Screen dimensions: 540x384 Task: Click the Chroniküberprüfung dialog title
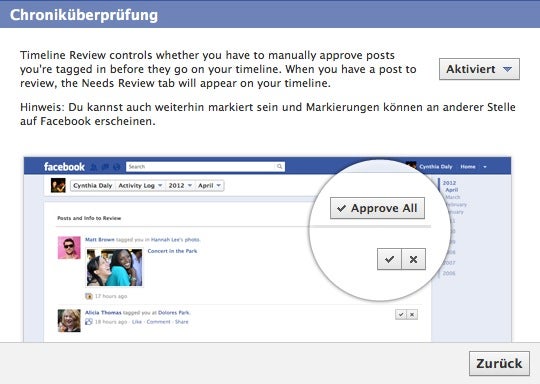point(84,15)
